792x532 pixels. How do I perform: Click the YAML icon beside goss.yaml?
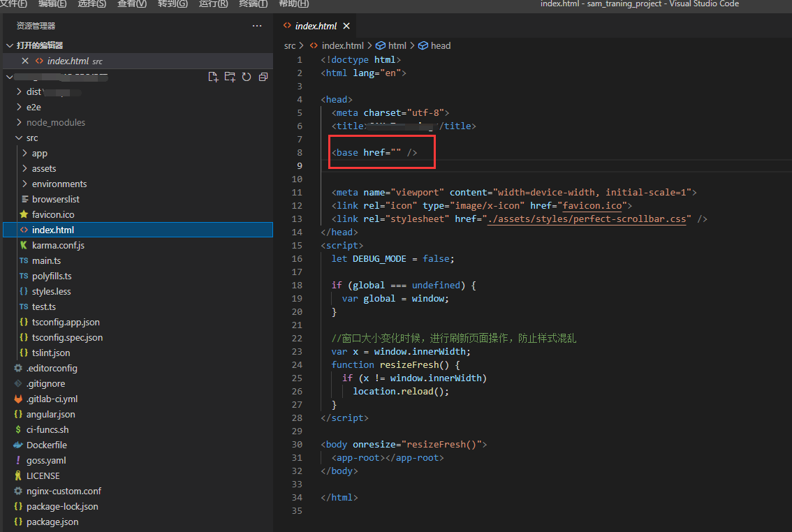[18, 460]
